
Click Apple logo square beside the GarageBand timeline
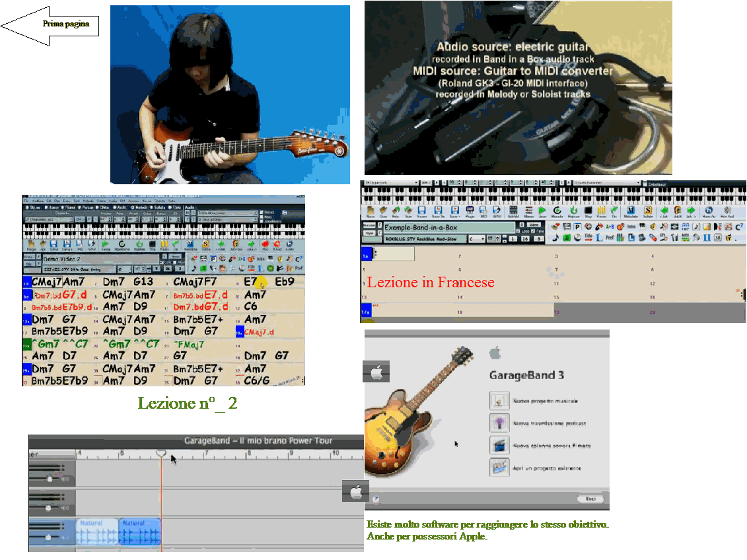[x=355, y=491]
